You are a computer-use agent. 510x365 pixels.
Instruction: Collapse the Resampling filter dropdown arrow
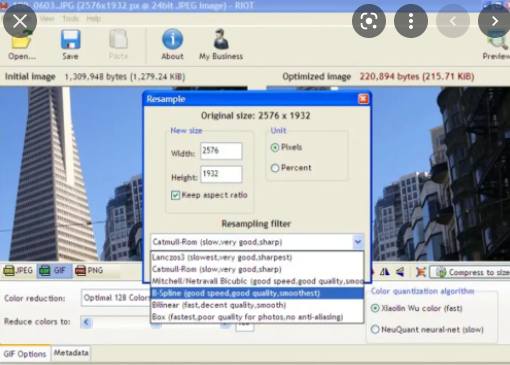click(x=358, y=242)
